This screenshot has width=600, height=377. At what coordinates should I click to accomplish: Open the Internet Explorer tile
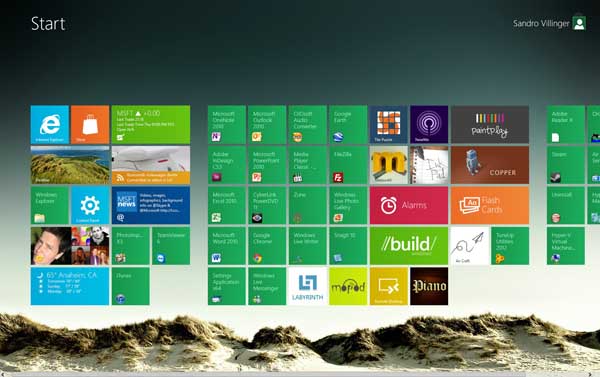pyautogui.click(x=50, y=125)
